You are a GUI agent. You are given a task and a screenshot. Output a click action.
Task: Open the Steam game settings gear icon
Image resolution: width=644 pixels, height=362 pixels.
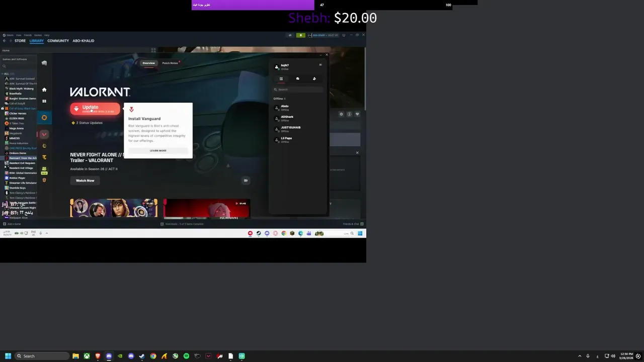coord(341,114)
